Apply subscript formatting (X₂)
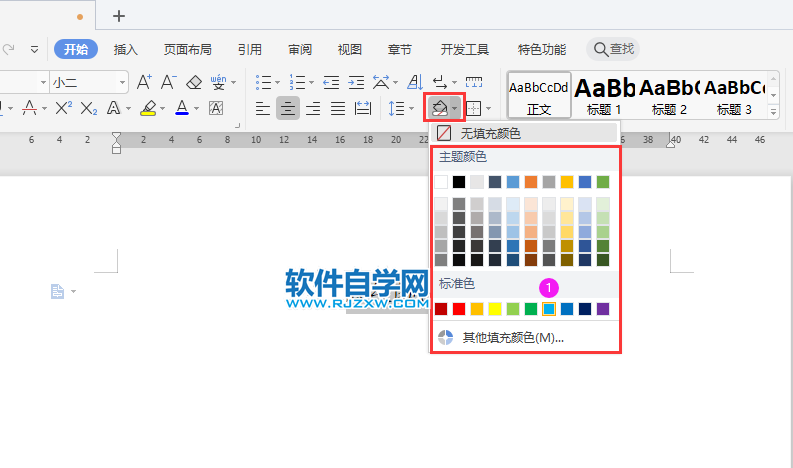Image resolution: width=793 pixels, height=468 pixels. tap(89, 108)
